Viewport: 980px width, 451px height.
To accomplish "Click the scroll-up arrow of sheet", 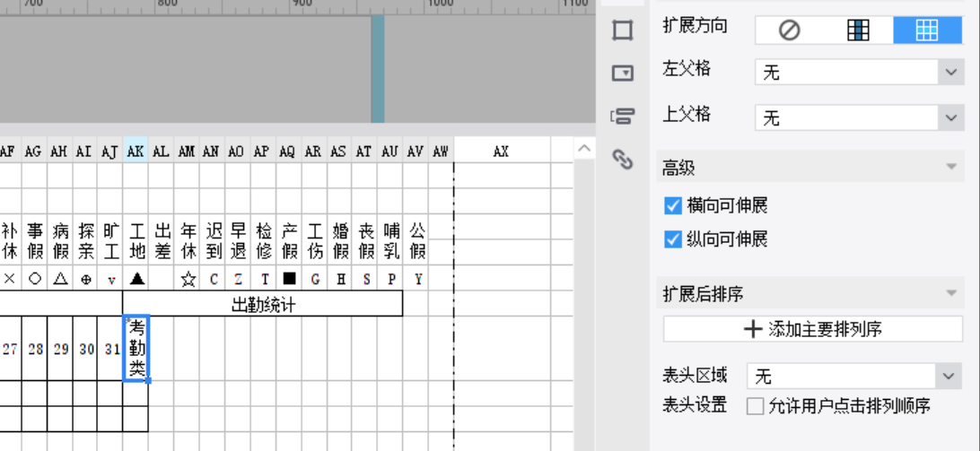I will (x=583, y=149).
